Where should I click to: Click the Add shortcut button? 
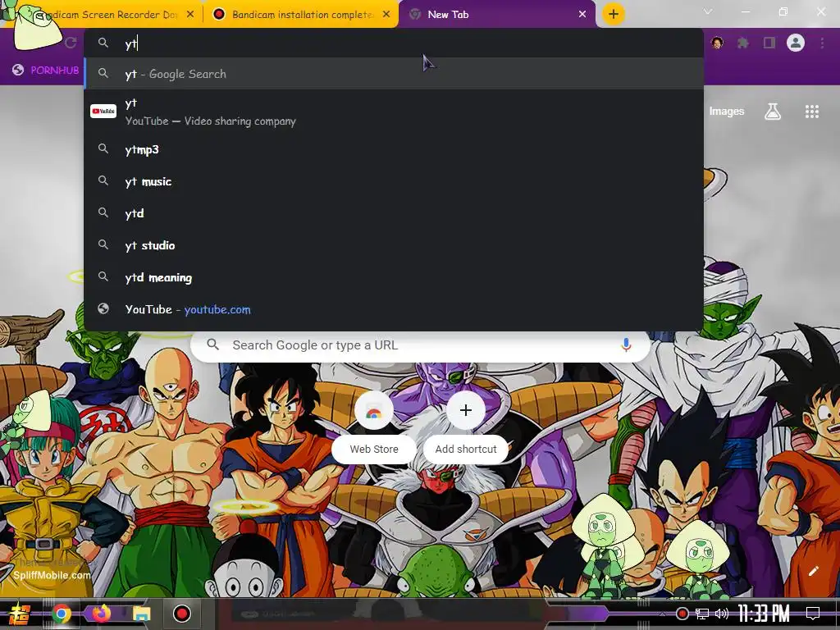click(x=466, y=426)
